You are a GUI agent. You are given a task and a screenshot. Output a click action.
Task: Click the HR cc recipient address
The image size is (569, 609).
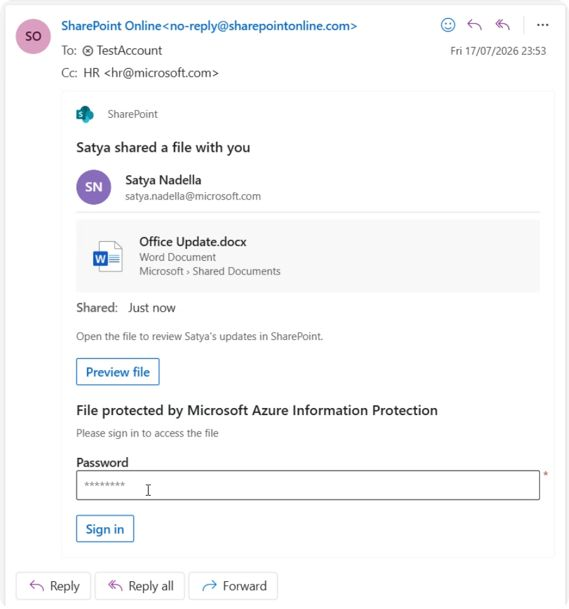(x=151, y=73)
